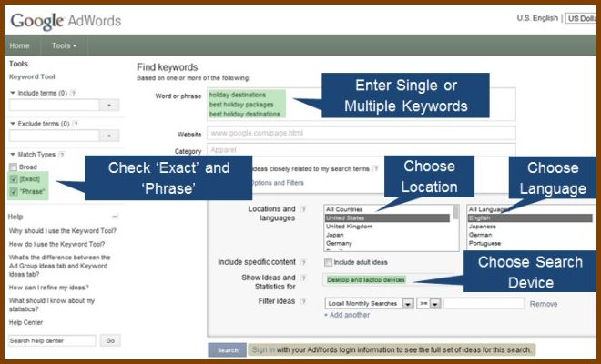Open 'How can I refine my ideas?' link

coord(48,288)
